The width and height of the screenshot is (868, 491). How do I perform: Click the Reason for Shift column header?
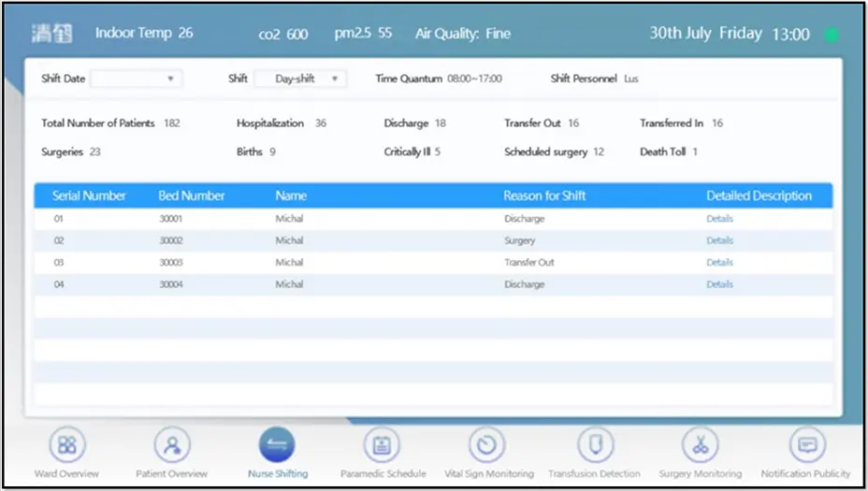[x=544, y=195]
